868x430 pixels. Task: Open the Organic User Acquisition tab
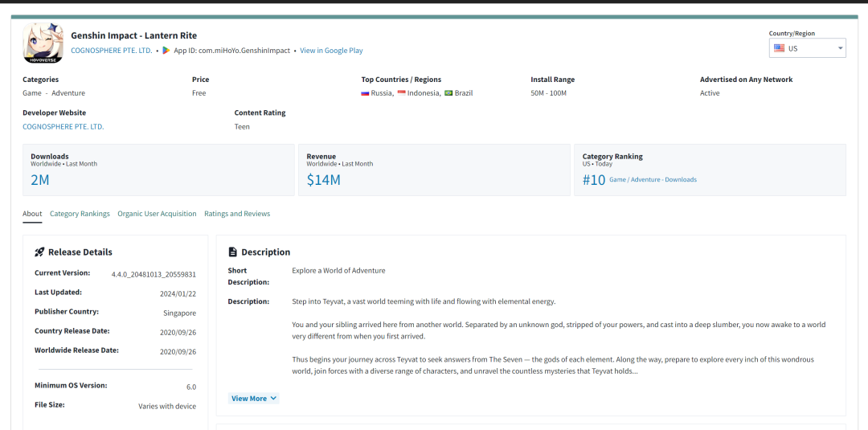[x=157, y=214]
